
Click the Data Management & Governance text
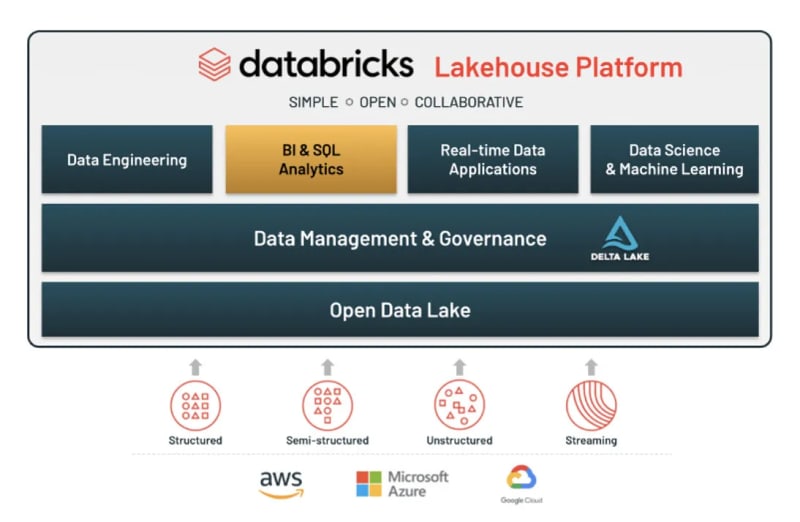[400, 238]
